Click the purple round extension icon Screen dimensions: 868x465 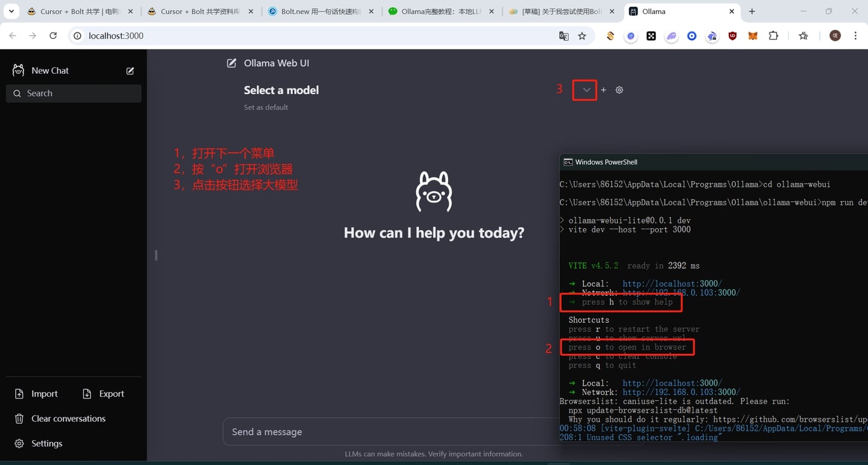tap(631, 36)
